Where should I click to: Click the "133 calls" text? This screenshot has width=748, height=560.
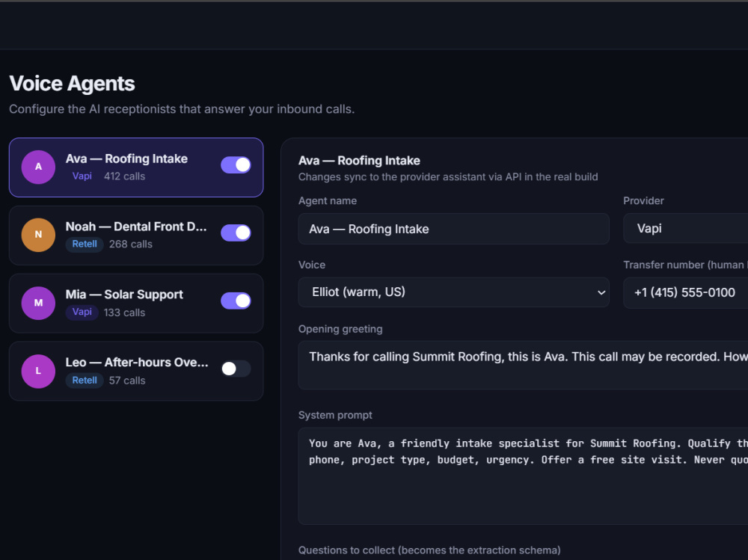coord(124,313)
